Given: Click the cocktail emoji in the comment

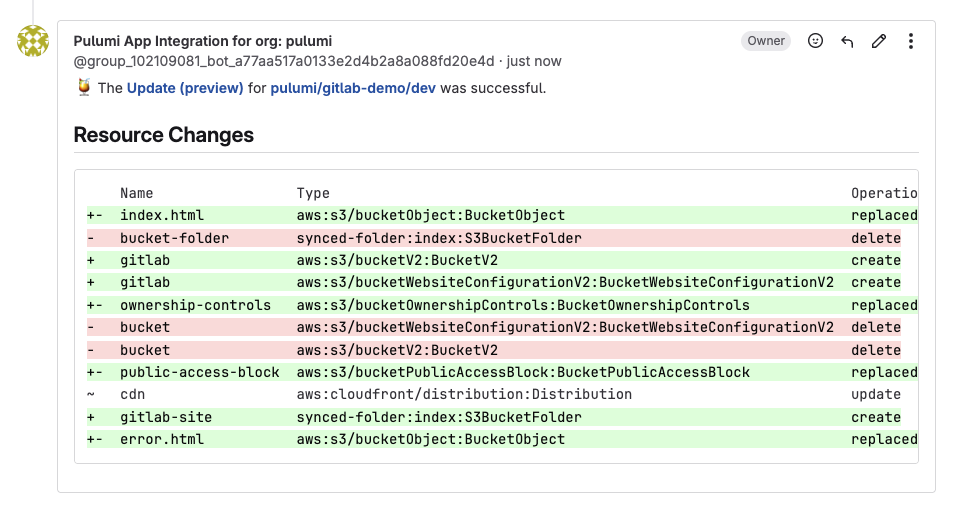Looking at the screenshot, I should [84, 87].
